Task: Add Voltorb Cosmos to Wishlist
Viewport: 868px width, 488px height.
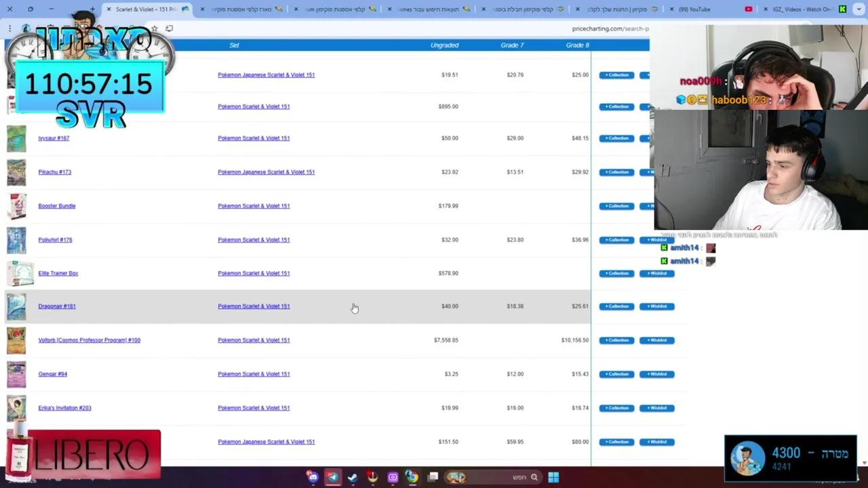Action: (x=657, y=340)
